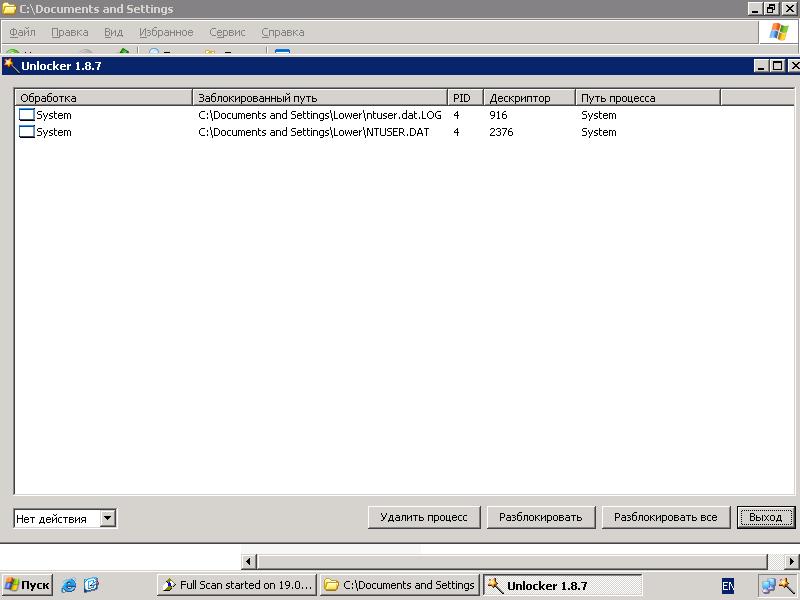Select System icon in ntuser.dat.LOG row
800x600 pixels.
[x=27, y=115]
